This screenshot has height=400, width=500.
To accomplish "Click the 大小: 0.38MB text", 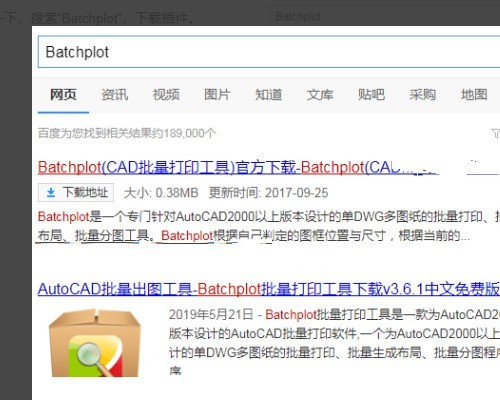I will click(161, 193).
